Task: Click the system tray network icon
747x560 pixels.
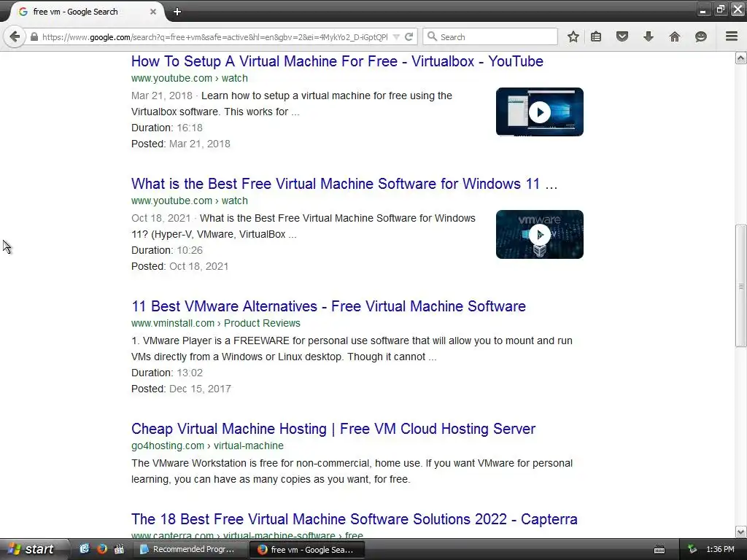Action: pos(692,550)
